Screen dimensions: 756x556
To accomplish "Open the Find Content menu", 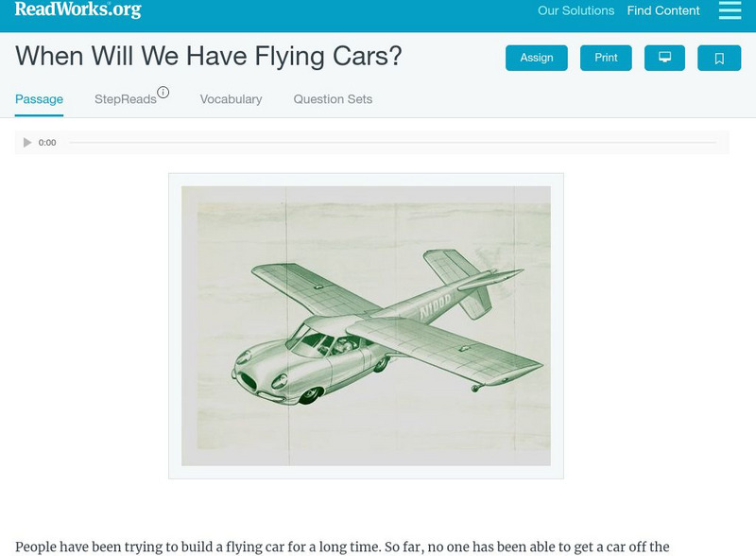I will 663,11.
